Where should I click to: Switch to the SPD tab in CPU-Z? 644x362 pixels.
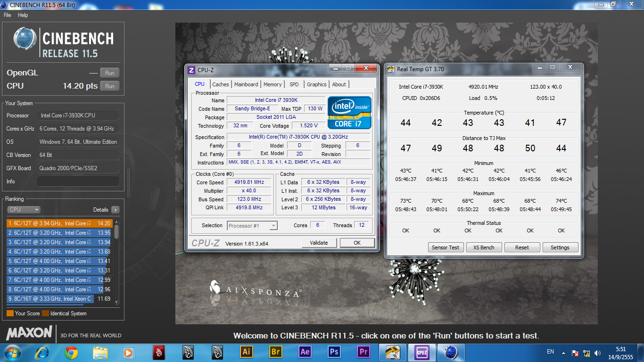pos(294,84)
